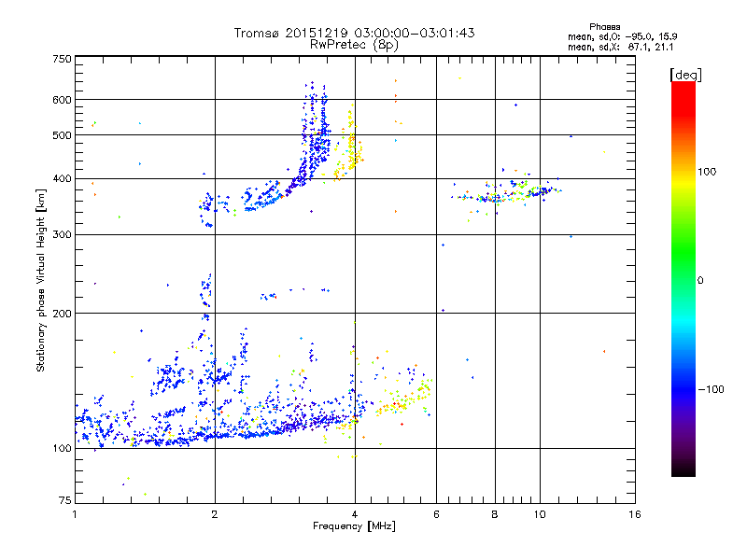Click the 'Frequency [MHz]' axis label
This screenshot has height=560, width=747.
pos(354,526)
